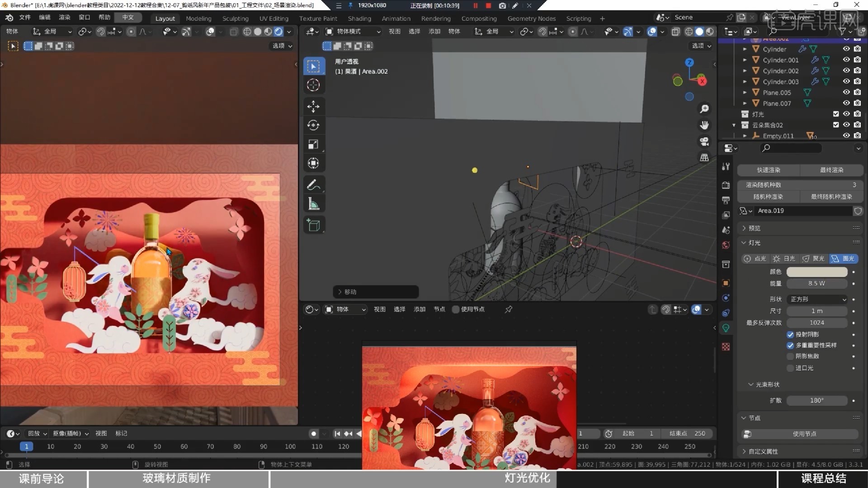Viewport: 868px width, 488px height.
Task: Switch to the Geometry Nodes workspace tab
Action: coord(531,19)
